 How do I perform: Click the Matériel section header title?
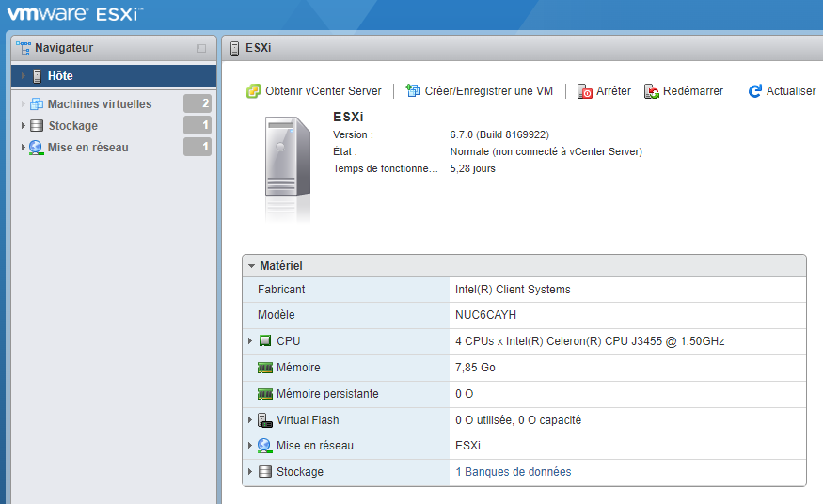tap(281, 266)
